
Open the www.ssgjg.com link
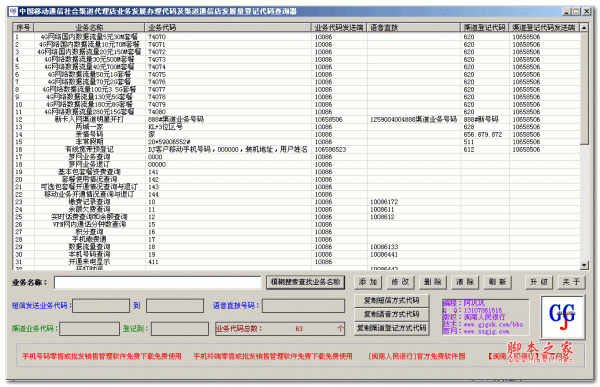(x=486, y=331)
